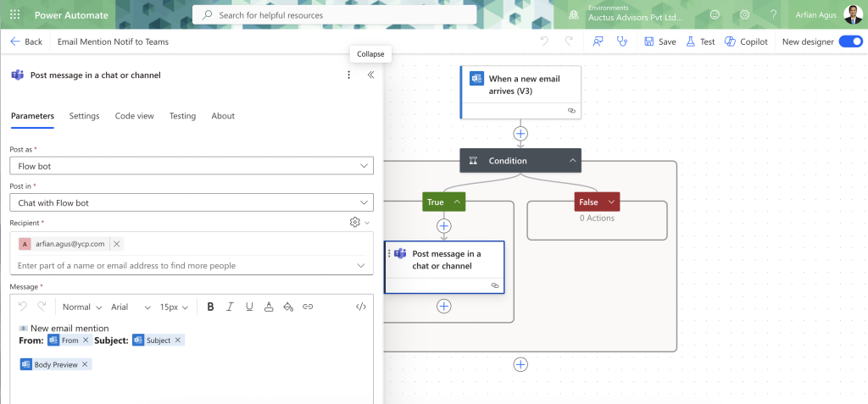Open the Arial font dropdown

point(131,307)
